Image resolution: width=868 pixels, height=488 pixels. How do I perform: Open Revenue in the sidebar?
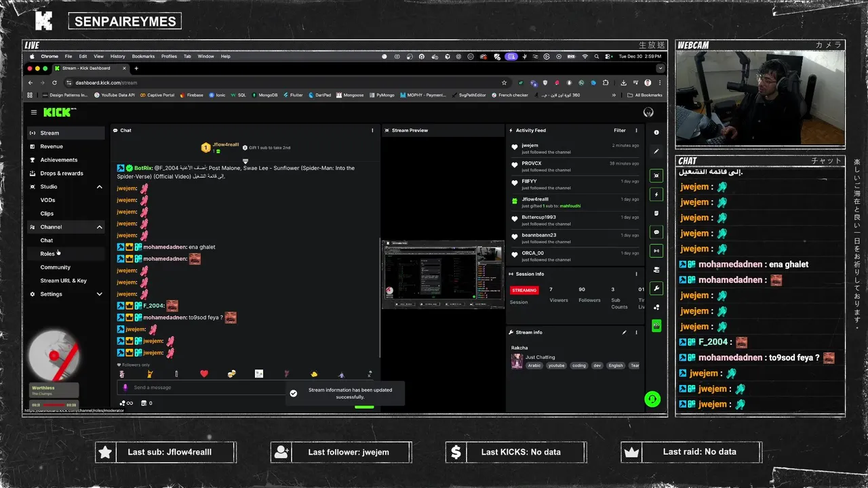click(x=66, y=146)
